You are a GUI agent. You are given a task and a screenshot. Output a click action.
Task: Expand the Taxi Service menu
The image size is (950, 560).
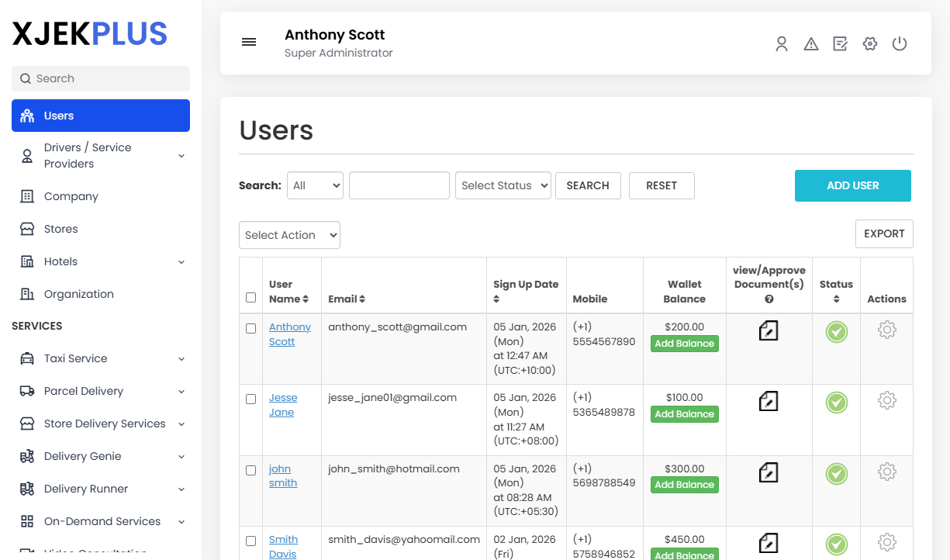pyautogui.click(x=101, y=358)
